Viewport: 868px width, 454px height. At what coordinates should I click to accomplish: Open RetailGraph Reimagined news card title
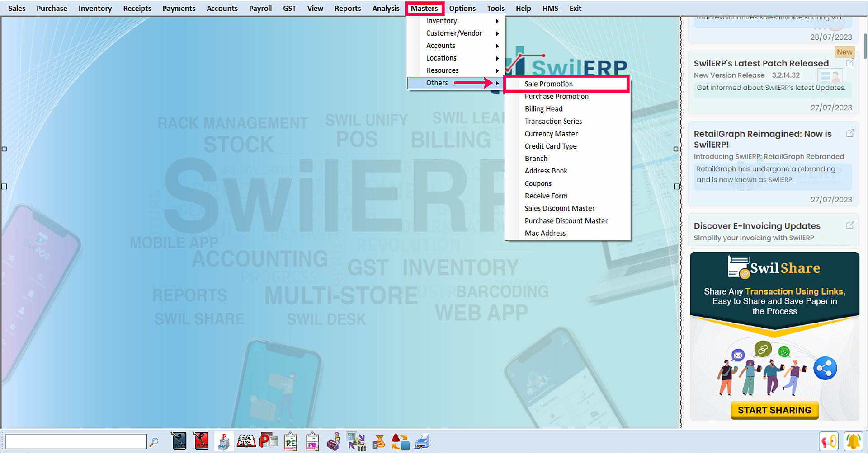tap(763, 139)
